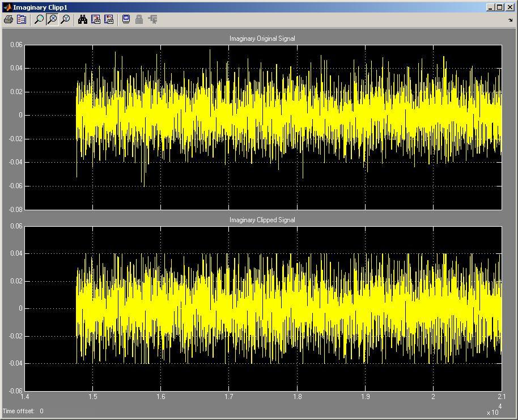Click the 1.6 x-axis label

[x=161, y=397]
